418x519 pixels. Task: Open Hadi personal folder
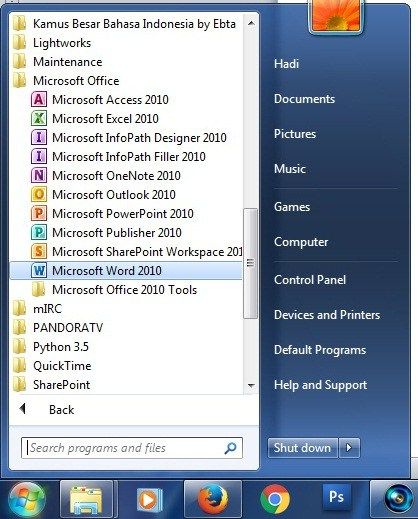click(x=286, y=63)
